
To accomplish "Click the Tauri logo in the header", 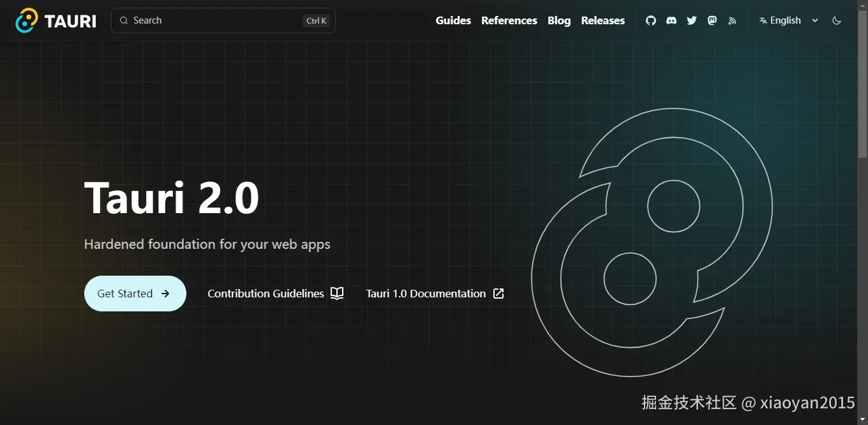I will click(56, 20).
